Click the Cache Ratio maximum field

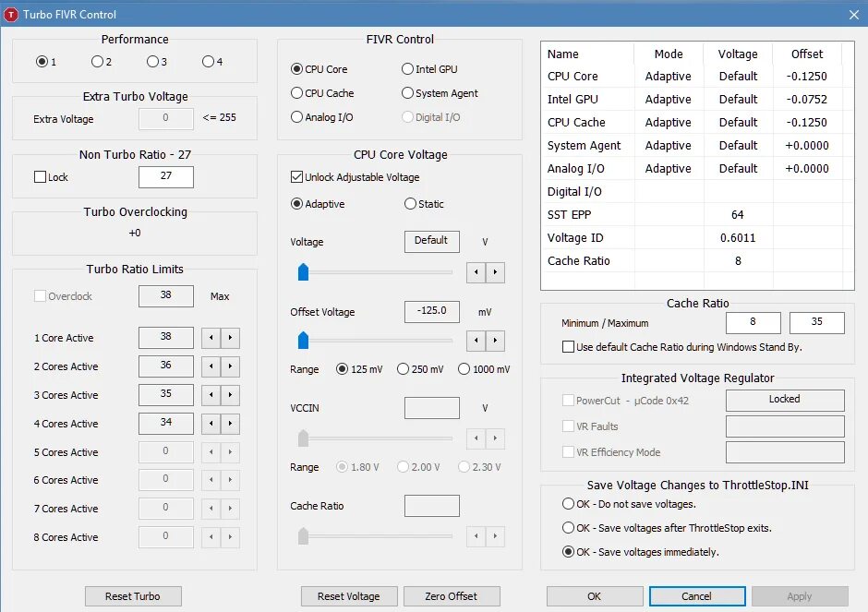817,323
